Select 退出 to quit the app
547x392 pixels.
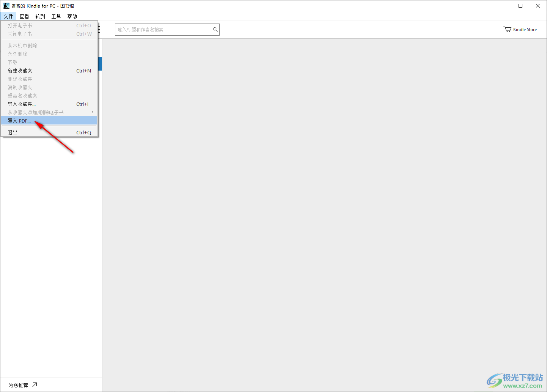[x=49, y=132]
